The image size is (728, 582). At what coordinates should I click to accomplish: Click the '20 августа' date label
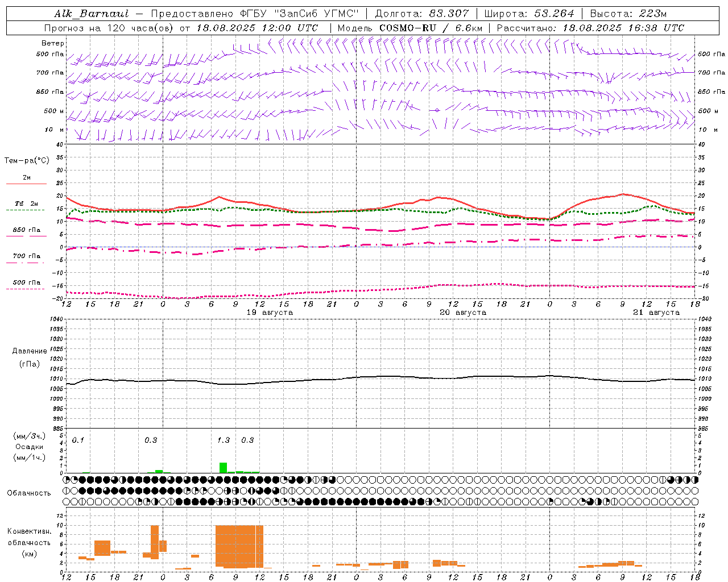pyautogui.click(x=463, y=313)
